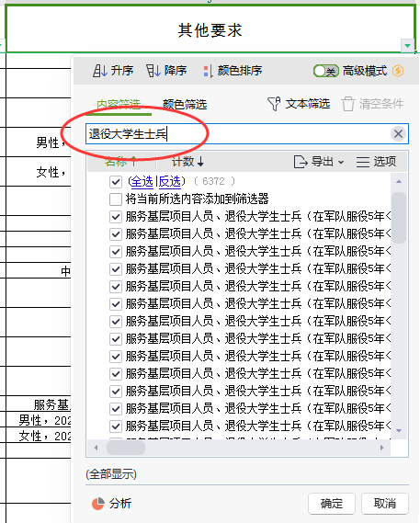Check 将当前所选内容添加到筛选器 checkbox
Screen dimensions: 420x523
click(x=116, y=199)
